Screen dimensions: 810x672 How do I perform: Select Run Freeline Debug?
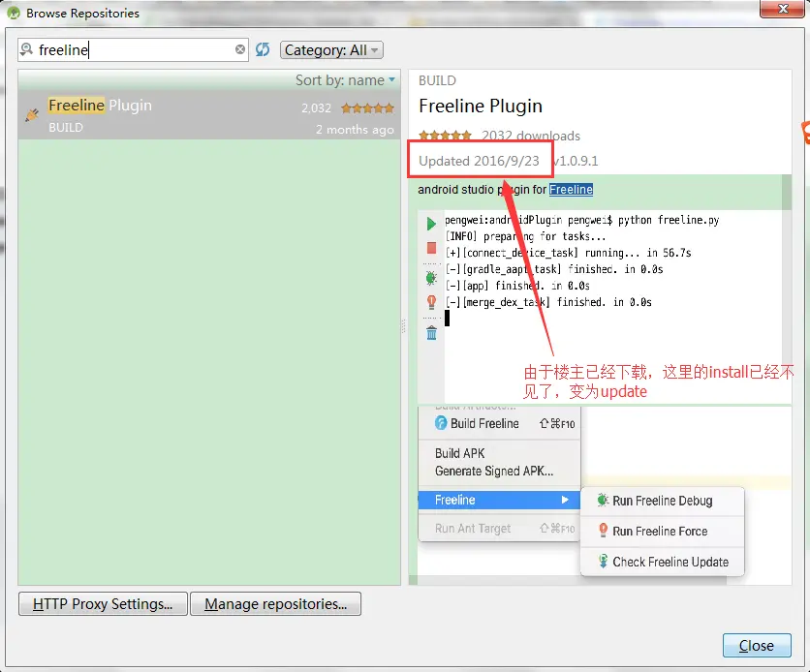(663, 501)
